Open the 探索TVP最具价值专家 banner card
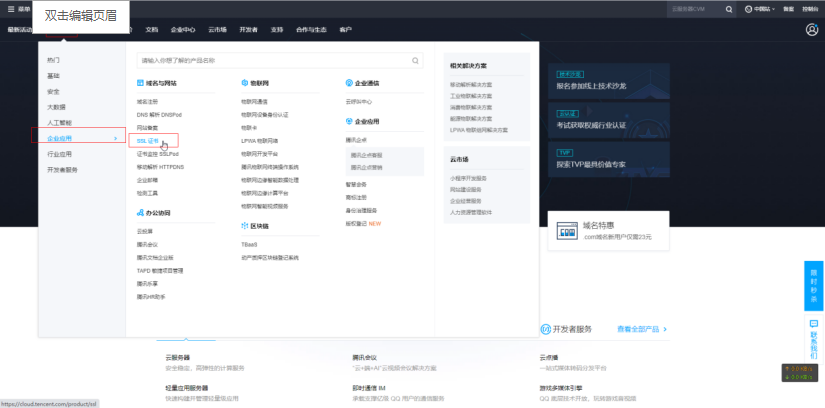This screenshot has width=825, height=408. tap(609, 160)
